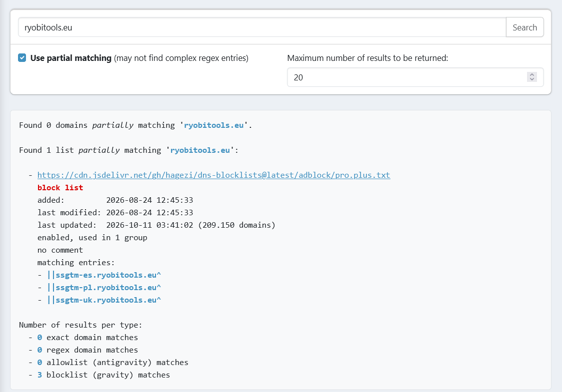Click the Search button

524,27
